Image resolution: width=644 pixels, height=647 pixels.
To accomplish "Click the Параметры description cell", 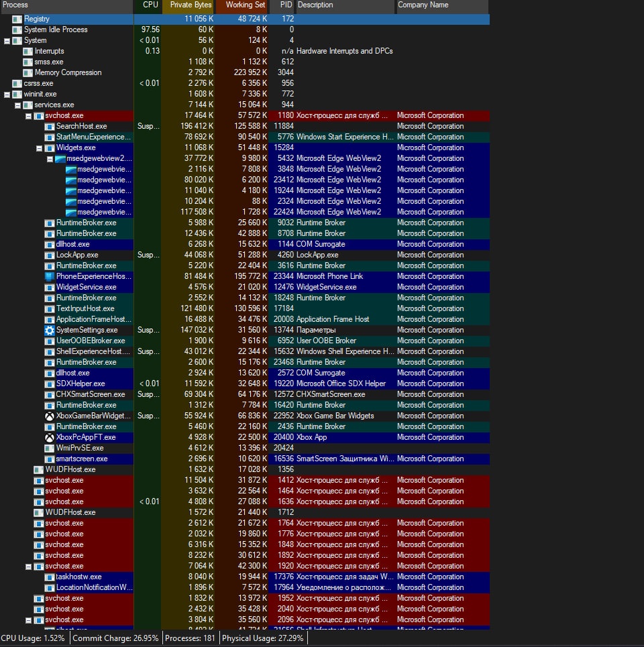I will [316, 330].
